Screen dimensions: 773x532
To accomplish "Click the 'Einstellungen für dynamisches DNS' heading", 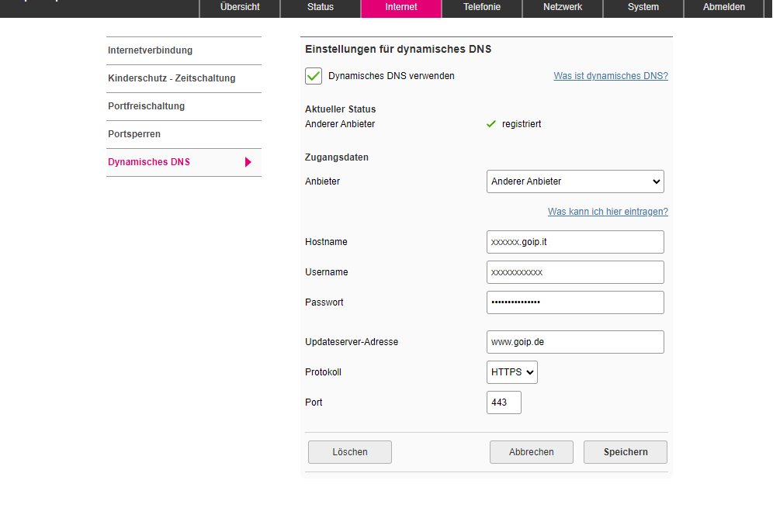I will [398, 50].
